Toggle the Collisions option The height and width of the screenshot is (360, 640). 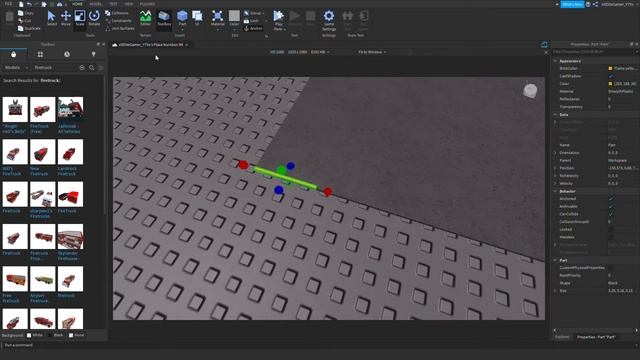tap(117, 13)
